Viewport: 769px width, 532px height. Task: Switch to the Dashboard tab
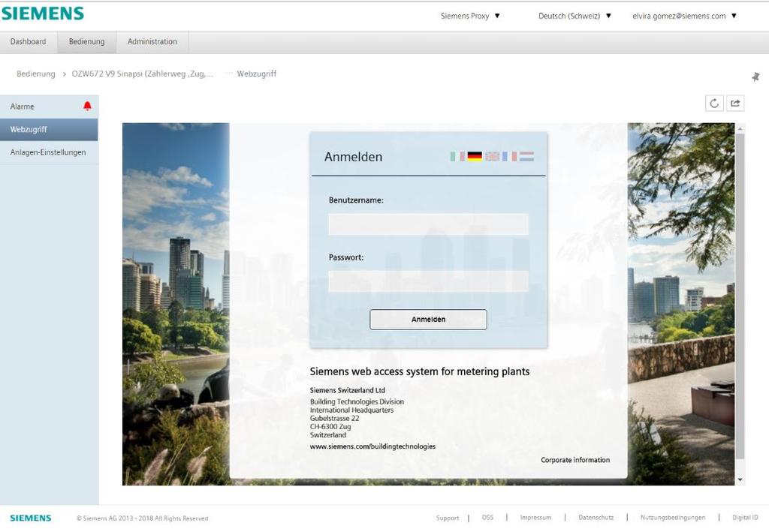point(28,41)
